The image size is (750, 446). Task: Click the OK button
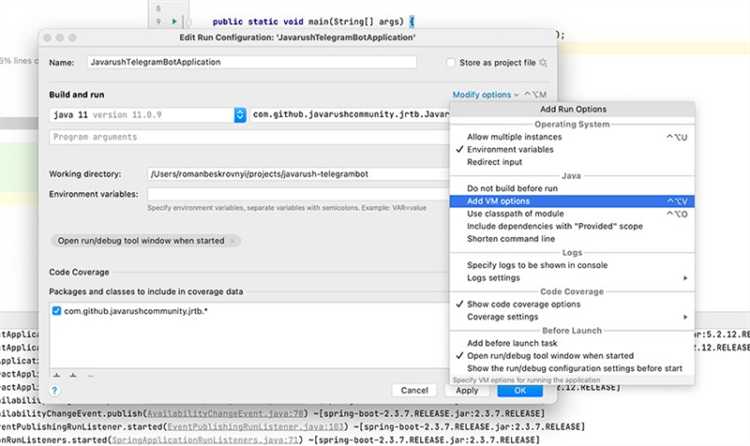coord(520,390)
